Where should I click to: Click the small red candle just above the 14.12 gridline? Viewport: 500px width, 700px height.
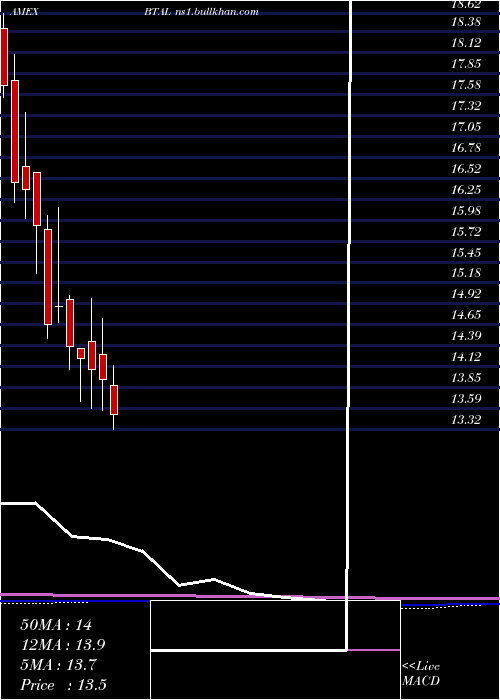pyautogui.click(x=81, y=353)
